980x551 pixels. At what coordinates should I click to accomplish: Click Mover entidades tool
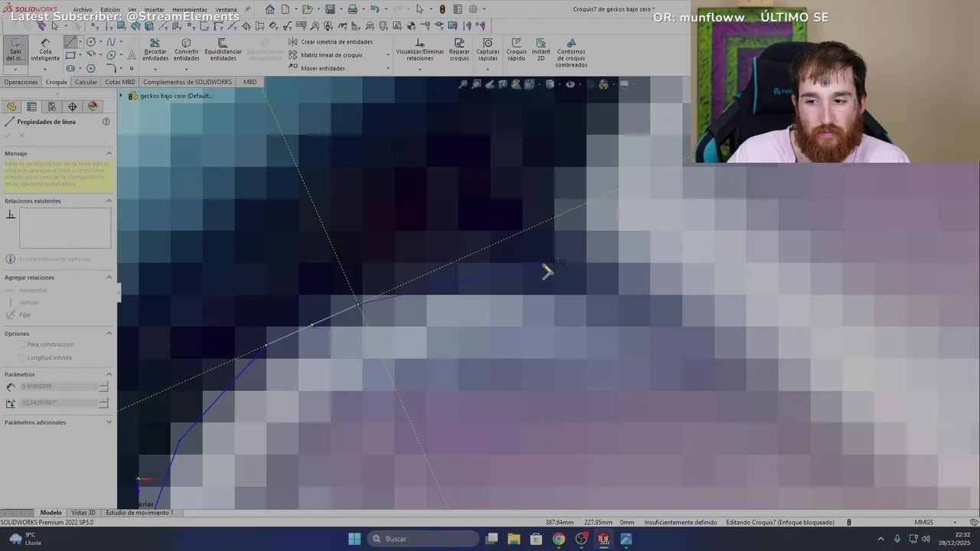tap(317, 68)
